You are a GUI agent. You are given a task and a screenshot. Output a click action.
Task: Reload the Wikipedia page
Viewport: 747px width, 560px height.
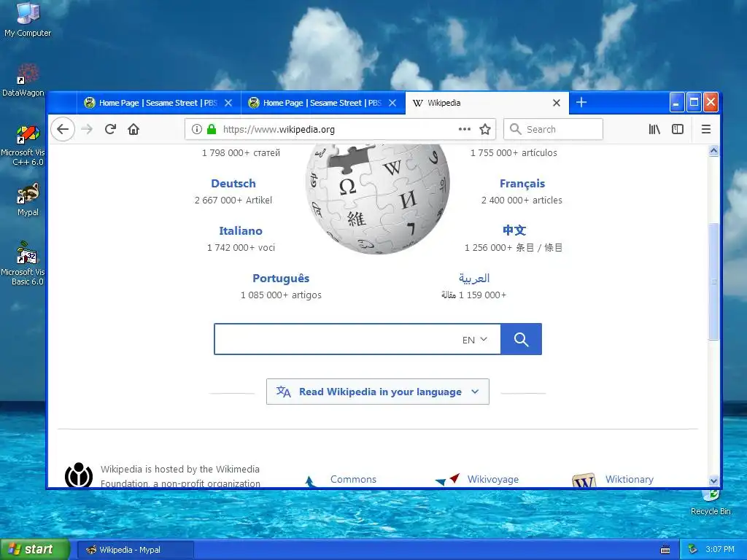click(x=111, y=129)
